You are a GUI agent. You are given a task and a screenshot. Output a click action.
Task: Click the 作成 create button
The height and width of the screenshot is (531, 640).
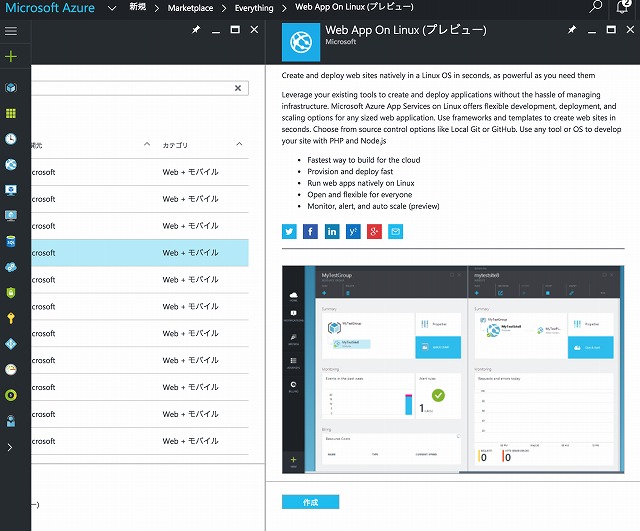point(310,502)
